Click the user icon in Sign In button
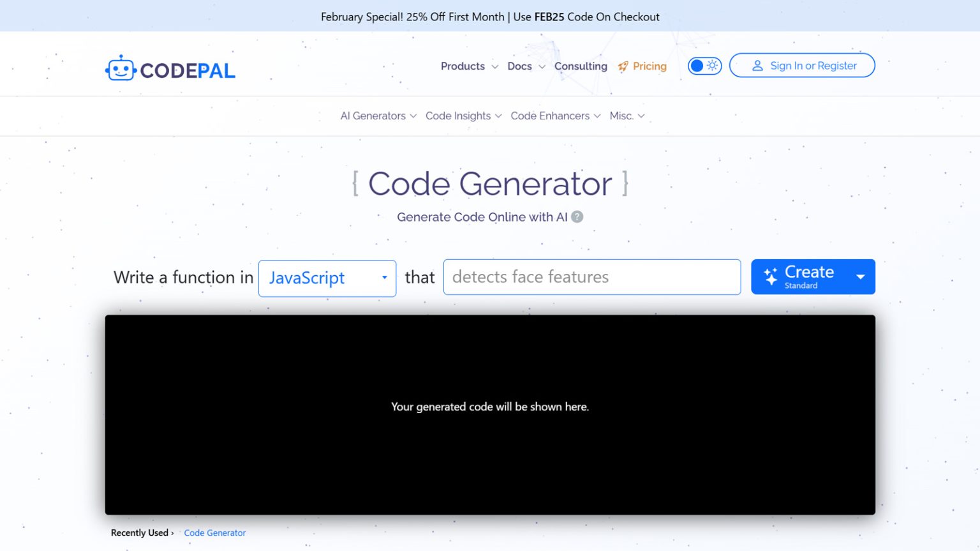 [757, 66]
